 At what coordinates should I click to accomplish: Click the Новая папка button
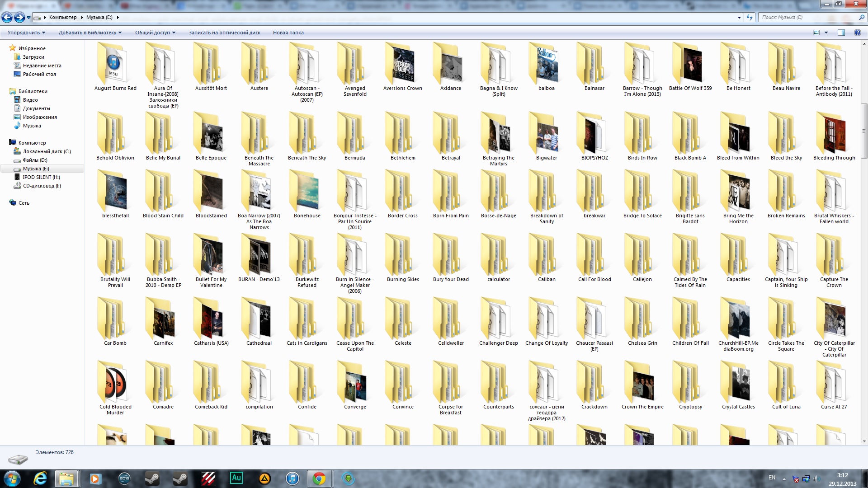[288, 33]
